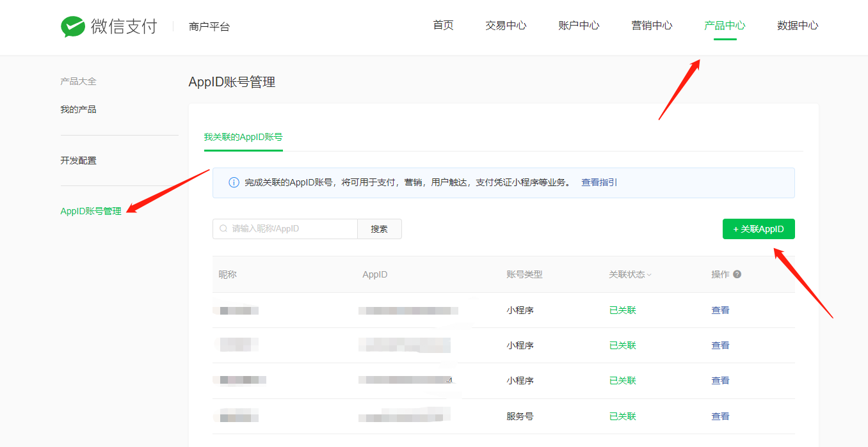Click the info icon in the blue notice
This screenshot has width=868, height=447.
[234, 183]
